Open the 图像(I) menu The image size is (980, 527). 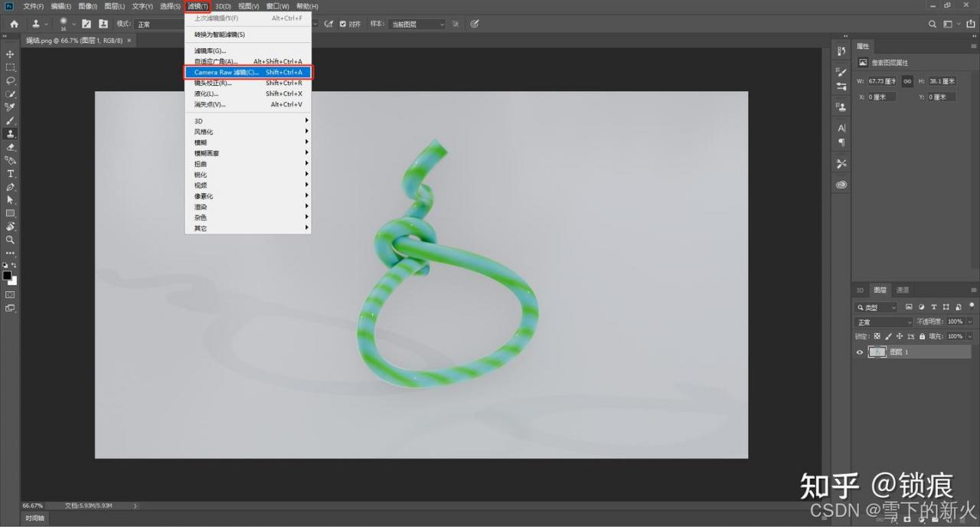click(x=88, y=6)
